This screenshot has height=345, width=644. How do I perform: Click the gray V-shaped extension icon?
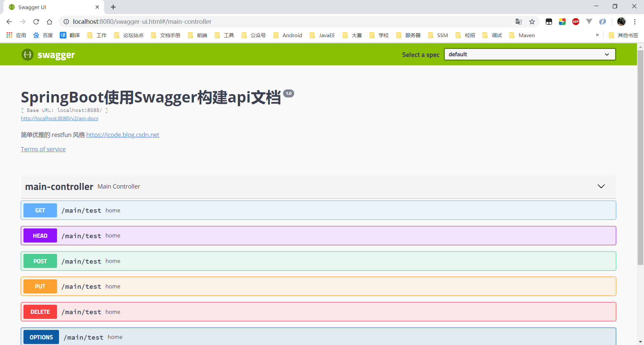[x=589, y=21]
